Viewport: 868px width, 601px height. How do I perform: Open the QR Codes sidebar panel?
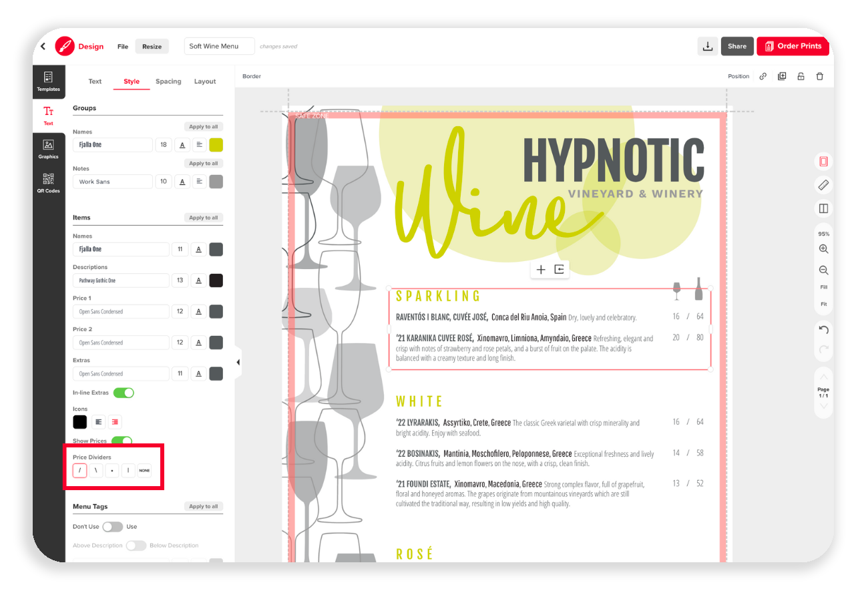[48, 183]
